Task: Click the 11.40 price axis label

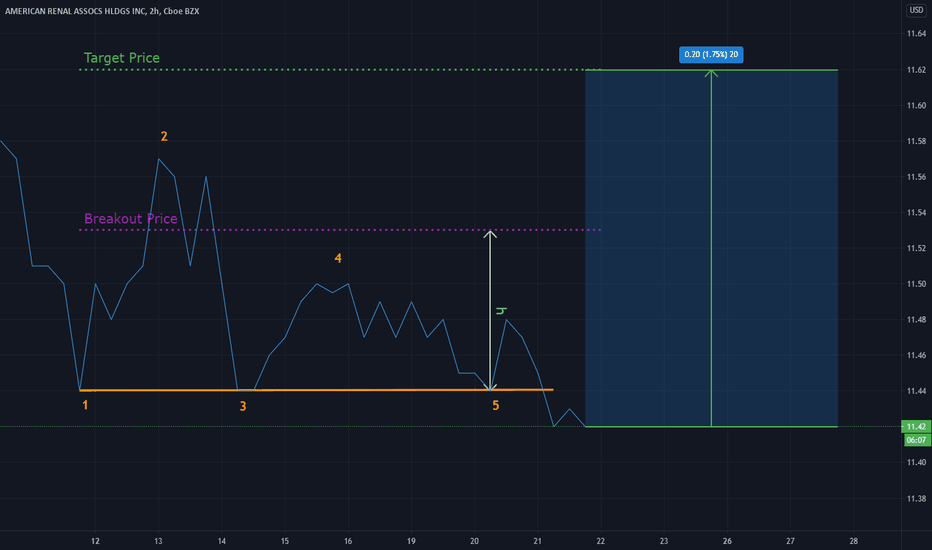Action: point(916,462)
